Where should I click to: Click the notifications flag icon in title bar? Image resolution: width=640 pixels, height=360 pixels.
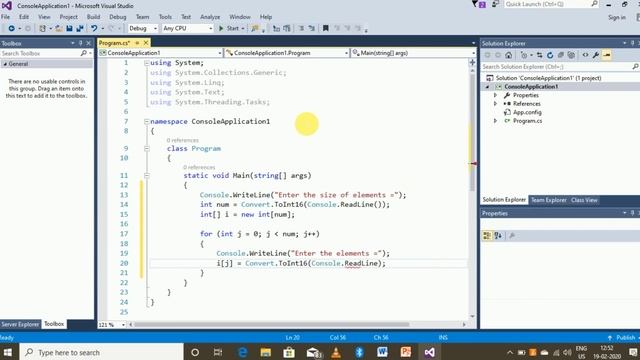pyautogui.click(x=479, y=4)
